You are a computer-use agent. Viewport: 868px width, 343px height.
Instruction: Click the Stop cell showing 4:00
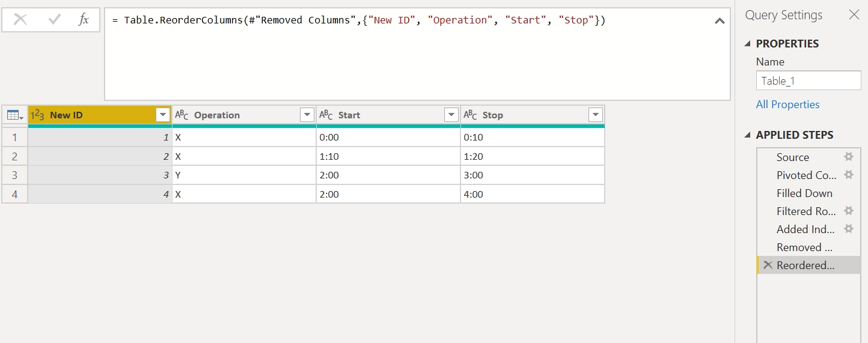(x=533, y=194)
